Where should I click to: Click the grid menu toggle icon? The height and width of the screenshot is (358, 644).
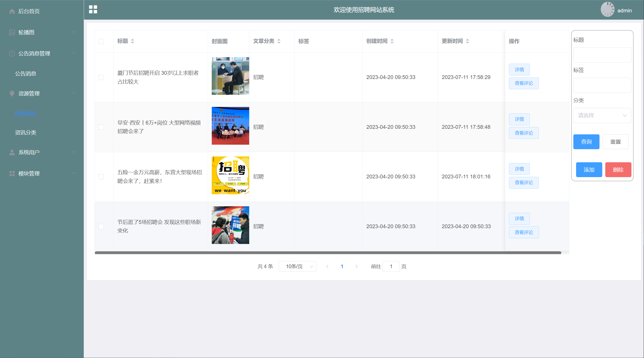(x=93, y=10)
